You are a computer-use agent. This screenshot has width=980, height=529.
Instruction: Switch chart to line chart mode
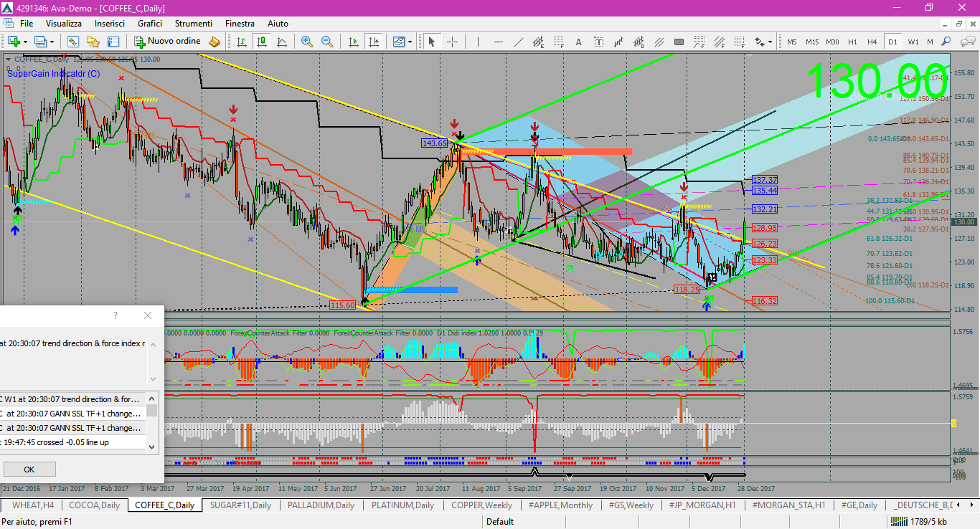tap(282, 42)
